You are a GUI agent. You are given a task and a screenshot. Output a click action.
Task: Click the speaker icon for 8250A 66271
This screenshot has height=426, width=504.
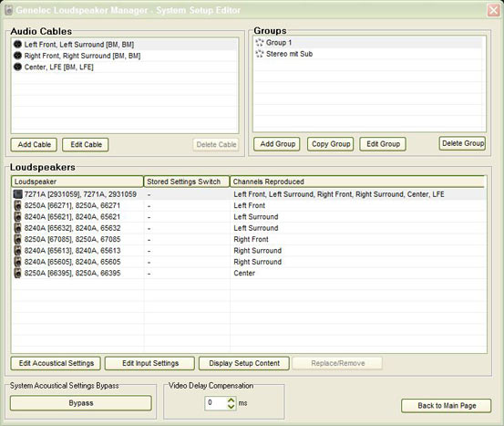pos(17,205)
